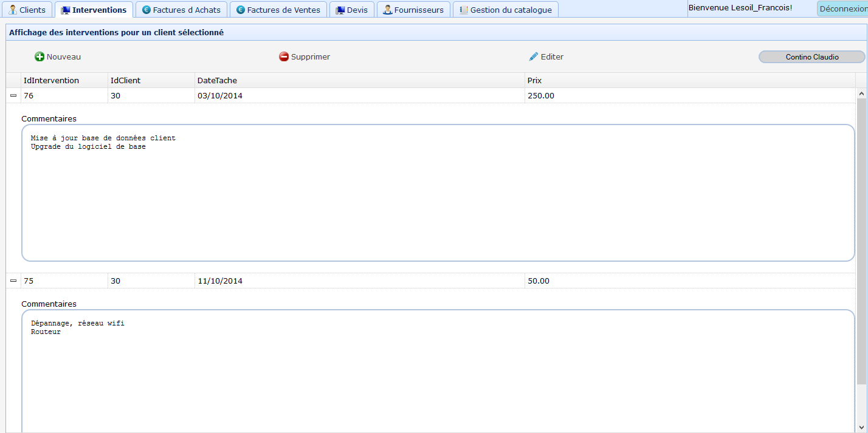Click the grid scrollbar up arrow
Screen dimensions: 868x433
tap(861, 93)
